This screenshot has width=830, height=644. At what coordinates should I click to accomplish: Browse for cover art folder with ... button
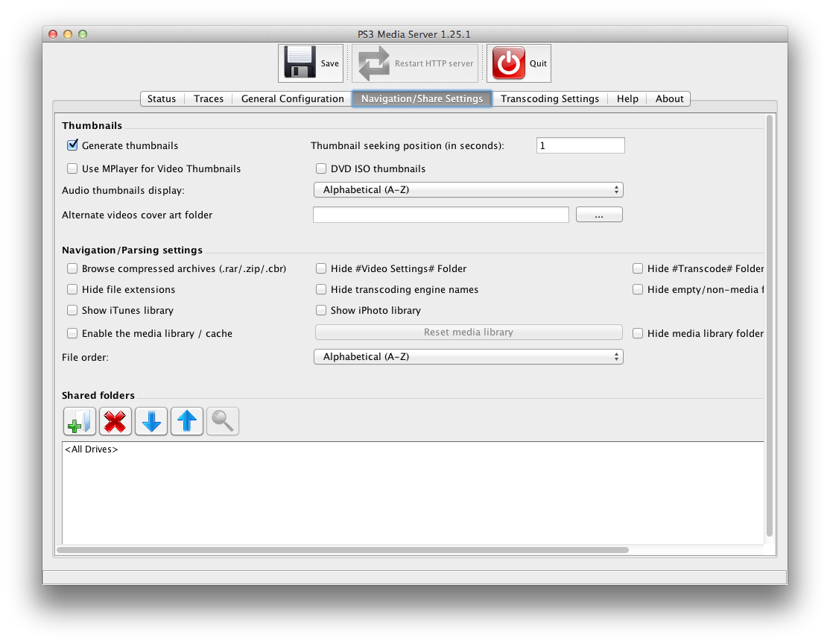(599, 215)
